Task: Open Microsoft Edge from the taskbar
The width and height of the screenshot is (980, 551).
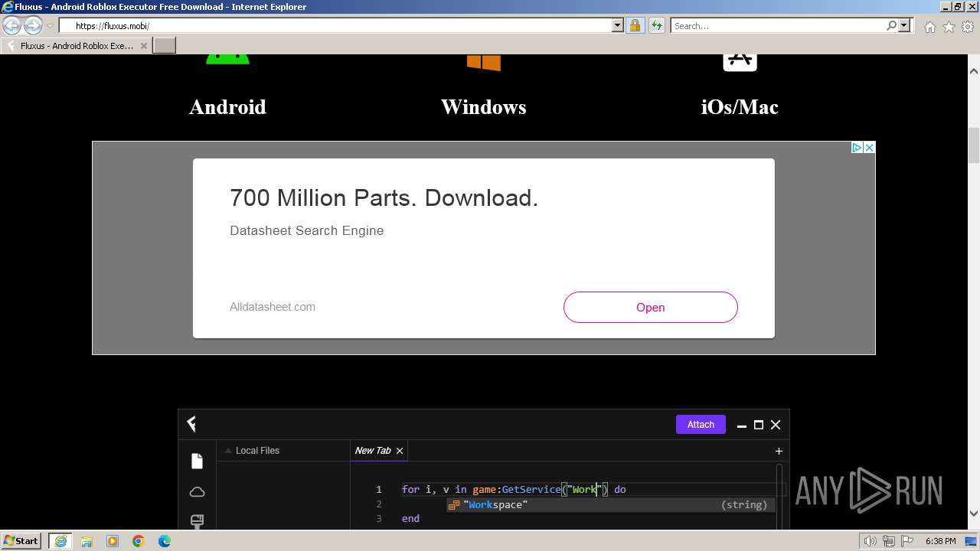Action: [x=165, y=541]
